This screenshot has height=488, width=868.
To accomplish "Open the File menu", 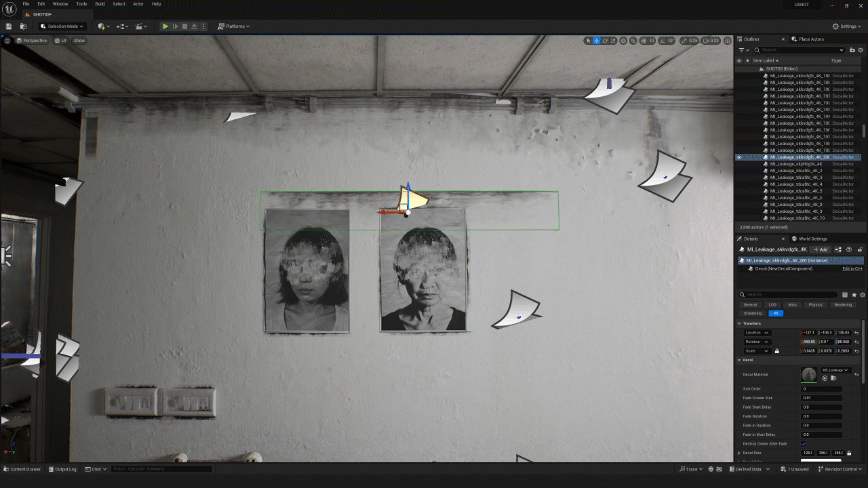I will 26,4.
